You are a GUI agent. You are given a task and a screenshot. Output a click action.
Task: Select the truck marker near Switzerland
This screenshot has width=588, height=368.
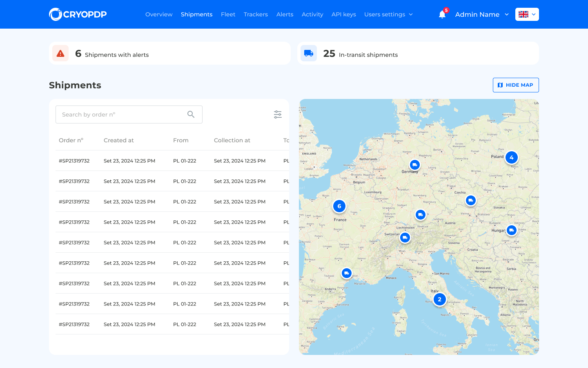tap(405, 238)
